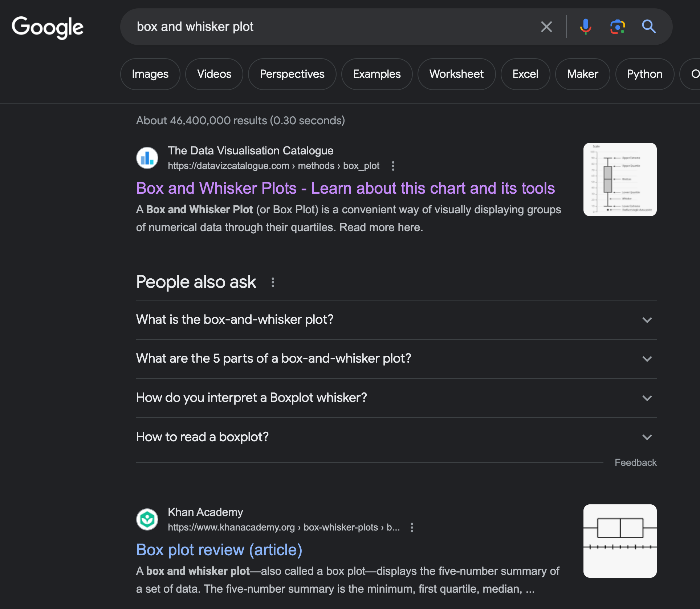Viewport: 700px width, 609px height.
Task: Click the magnifying glass search button
Action: click(649, 27)
